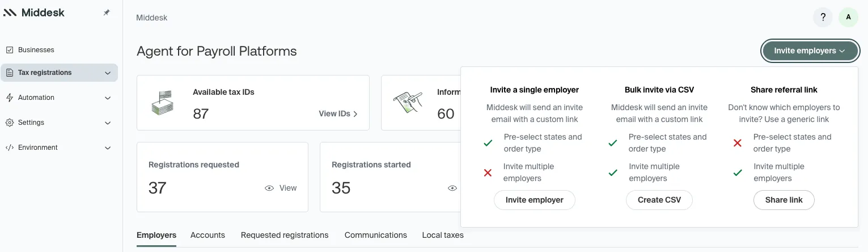This screenshot has height=252, width=868.
Task: Select the Employers tab
Action: coord(156,235)
